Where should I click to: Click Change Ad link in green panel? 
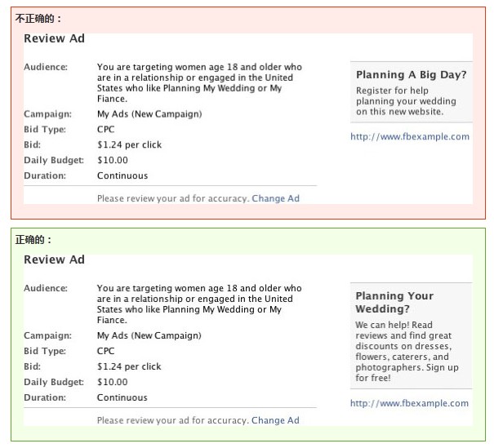[275, 420]
